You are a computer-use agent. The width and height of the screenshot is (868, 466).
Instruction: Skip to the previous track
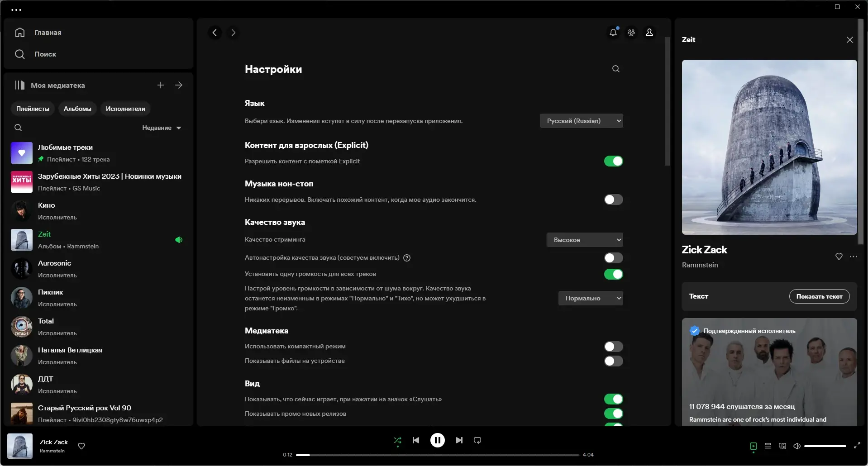[416, 440]
